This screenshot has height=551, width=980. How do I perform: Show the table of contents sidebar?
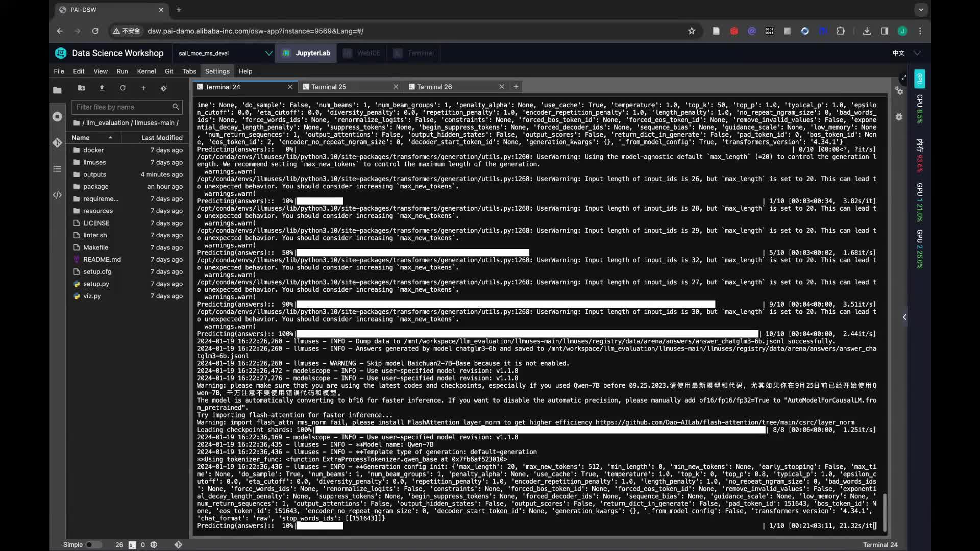pyautogui.click(x=57, y=169)
